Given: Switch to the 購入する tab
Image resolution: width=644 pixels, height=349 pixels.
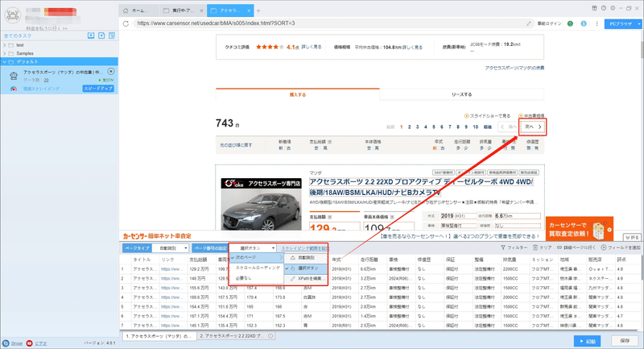Looking at the screenshot, I should (298, 94).
